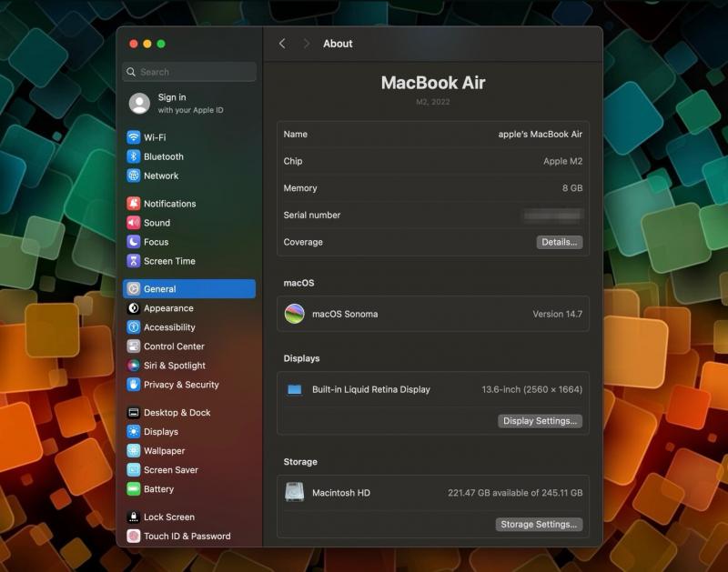Click the Memory value 8 GB
This screenshot has height=572, width=728.
[572, 188]
